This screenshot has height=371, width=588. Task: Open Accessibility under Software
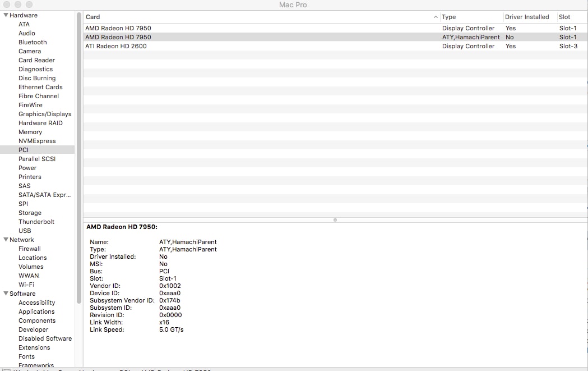pyautogui.click(x=37, y=303)
